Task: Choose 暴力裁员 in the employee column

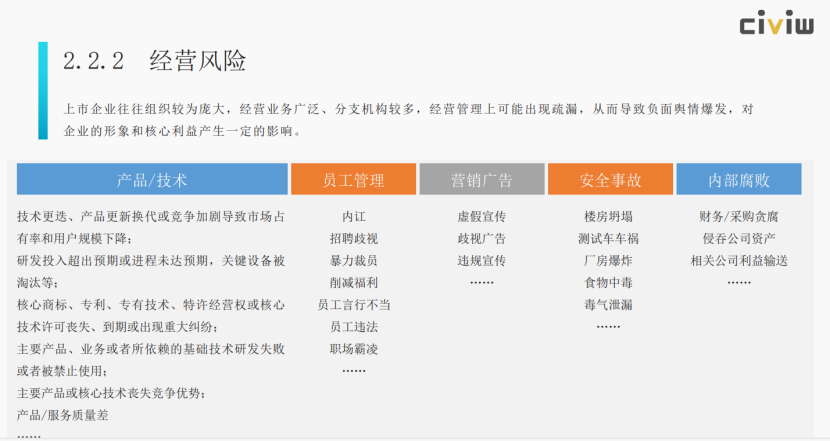Action: [354, 260]
